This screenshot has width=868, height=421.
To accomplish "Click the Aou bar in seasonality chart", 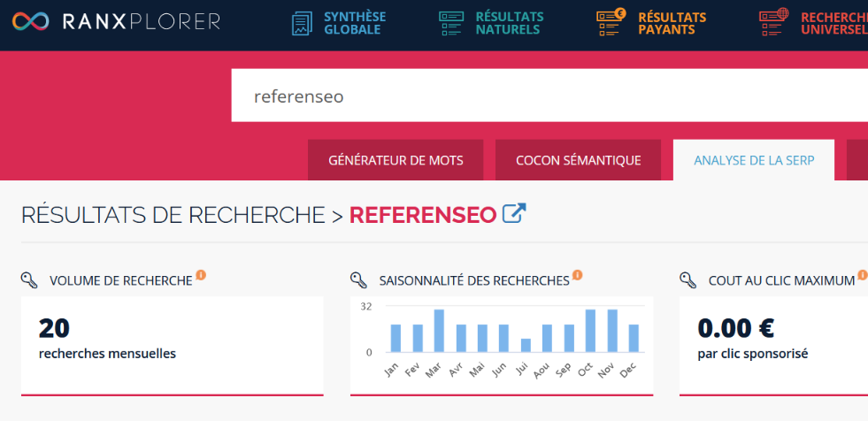I will coord(547,338).
